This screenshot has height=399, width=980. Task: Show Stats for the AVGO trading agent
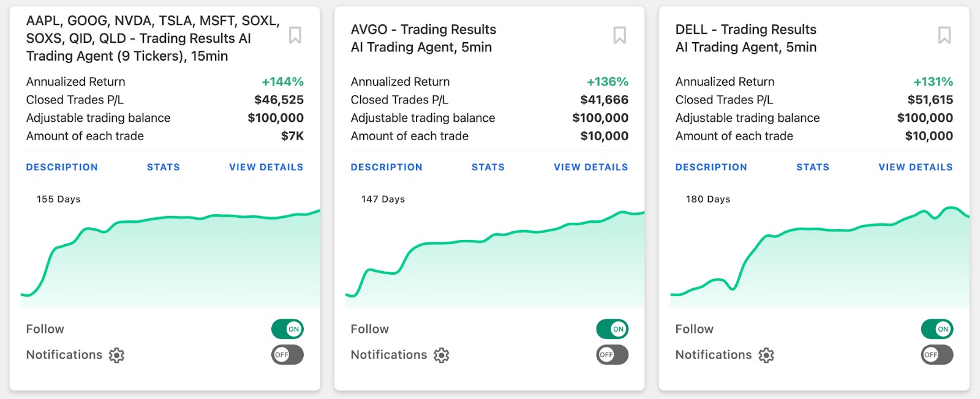(488, 167)
